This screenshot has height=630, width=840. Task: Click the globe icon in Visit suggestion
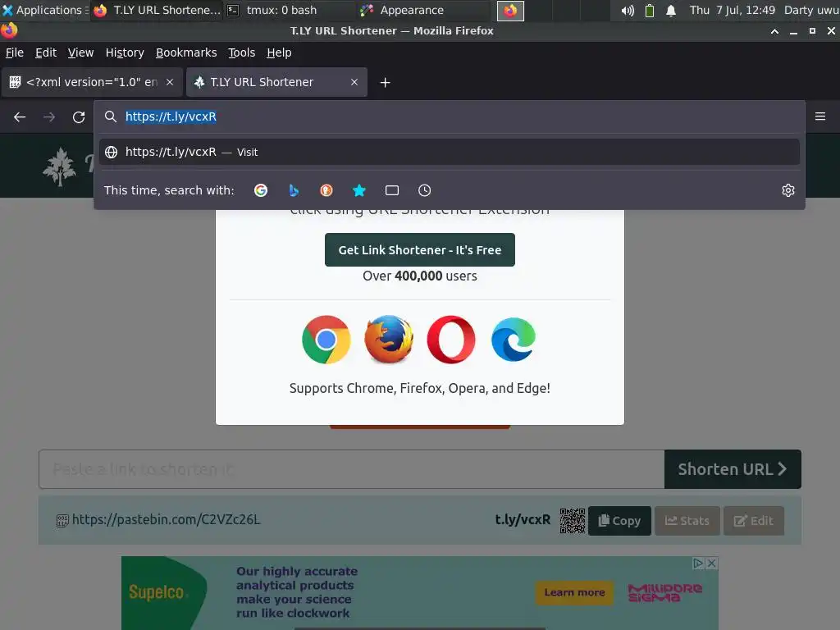tap(111, 152)
